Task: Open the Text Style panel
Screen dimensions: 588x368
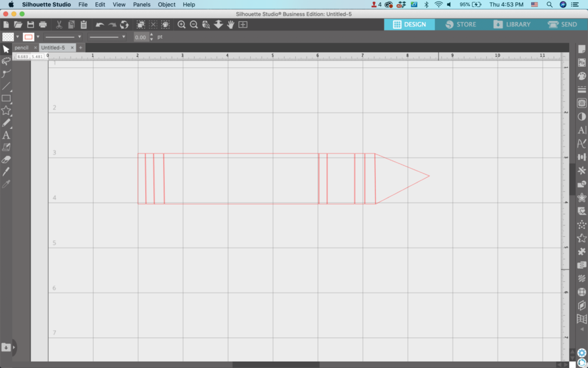Action: (582, 130)
